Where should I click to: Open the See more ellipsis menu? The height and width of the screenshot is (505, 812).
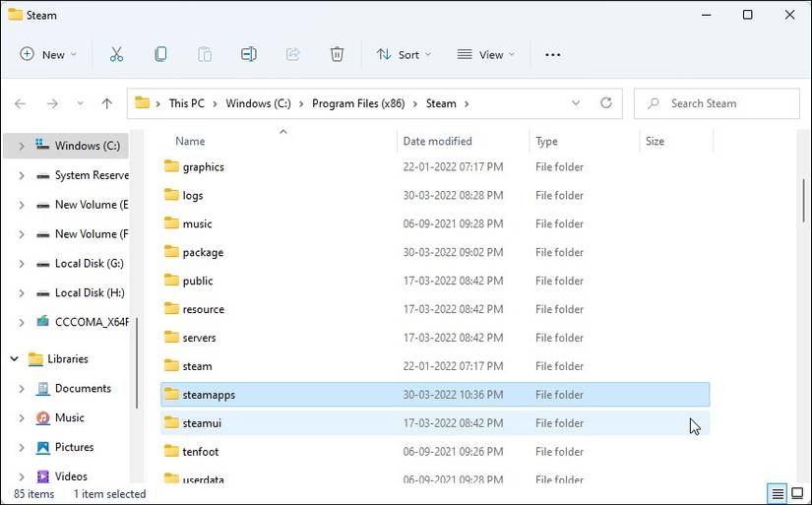(552, 55)
